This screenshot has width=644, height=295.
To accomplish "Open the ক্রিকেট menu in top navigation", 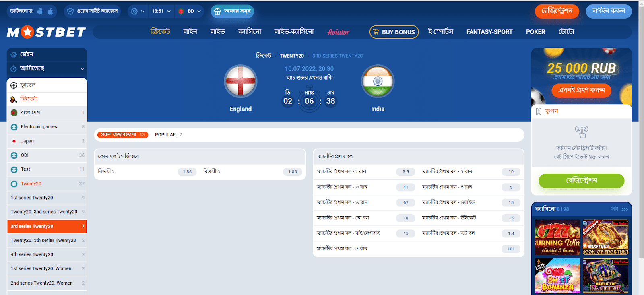I will point(160,32).
